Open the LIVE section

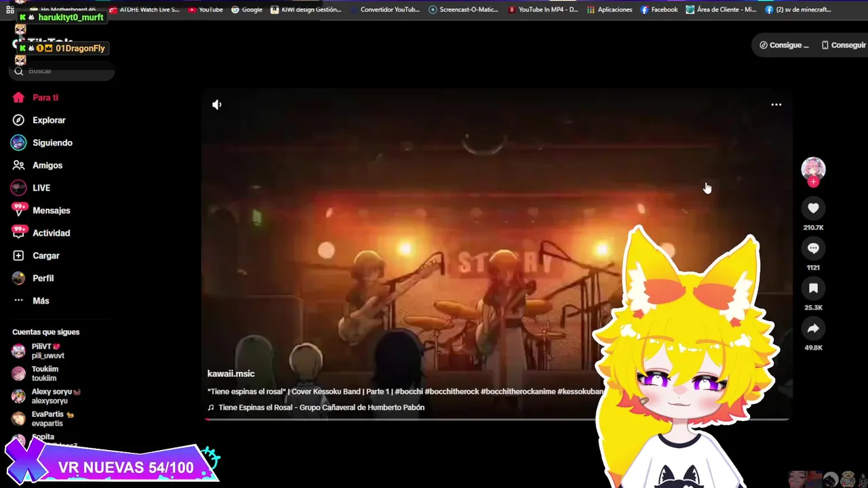tap(31, 188)
